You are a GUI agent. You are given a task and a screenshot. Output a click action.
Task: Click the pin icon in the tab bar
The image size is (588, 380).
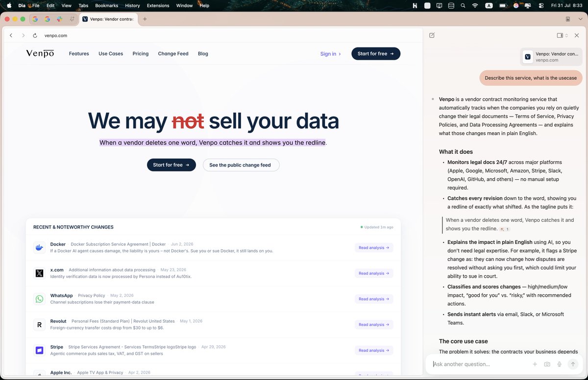pyautogui.click(x=72, y=19)
